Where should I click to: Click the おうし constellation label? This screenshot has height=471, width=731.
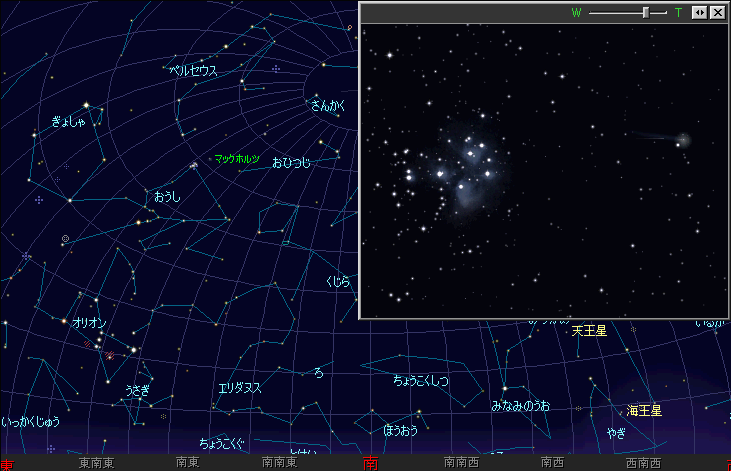167,197
